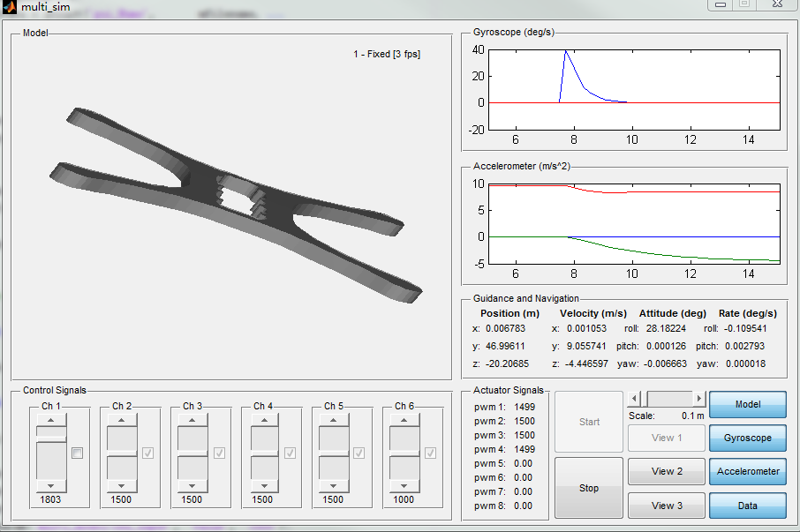Show the Accelerometer readings view
This screenshot has width=800, height=532.
click(x=747, y=471)
